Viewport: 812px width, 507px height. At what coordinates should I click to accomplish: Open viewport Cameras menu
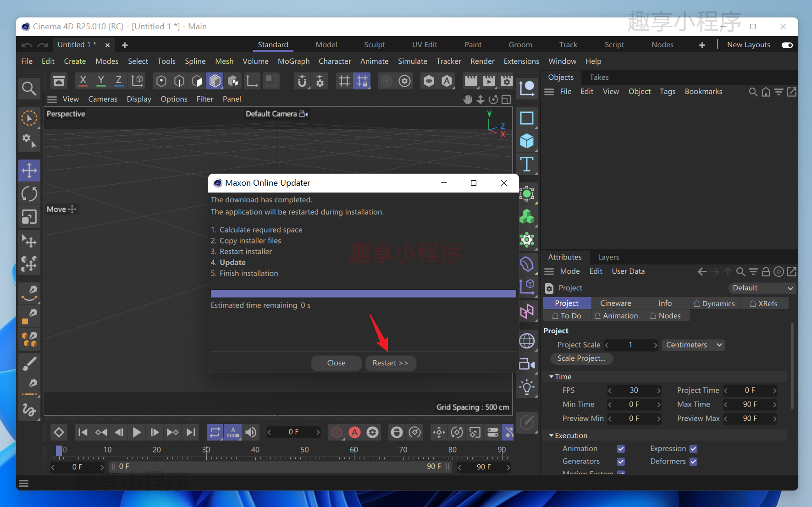point(103,99)
